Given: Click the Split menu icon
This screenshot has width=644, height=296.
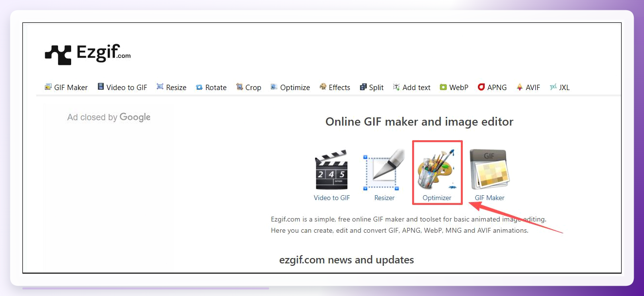Looking at the screenshot, I should click(x=363, y=87).
